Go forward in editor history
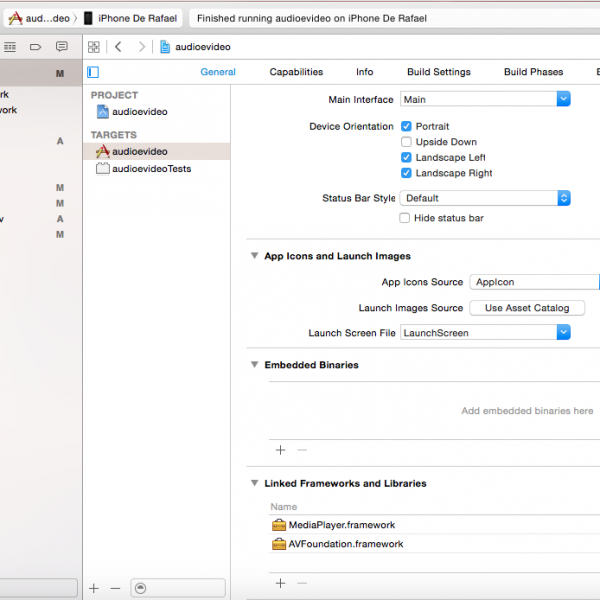600x600 pixels. click(142, 47)
